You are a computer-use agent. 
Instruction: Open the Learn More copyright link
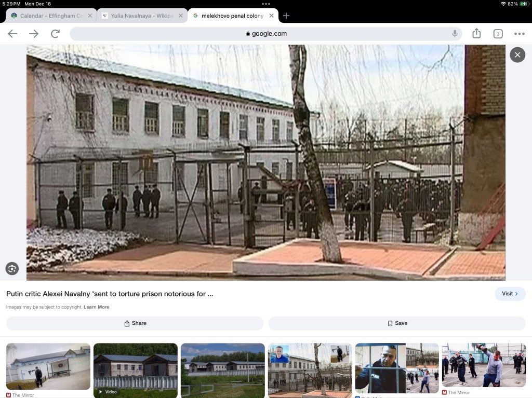point(96,307)
